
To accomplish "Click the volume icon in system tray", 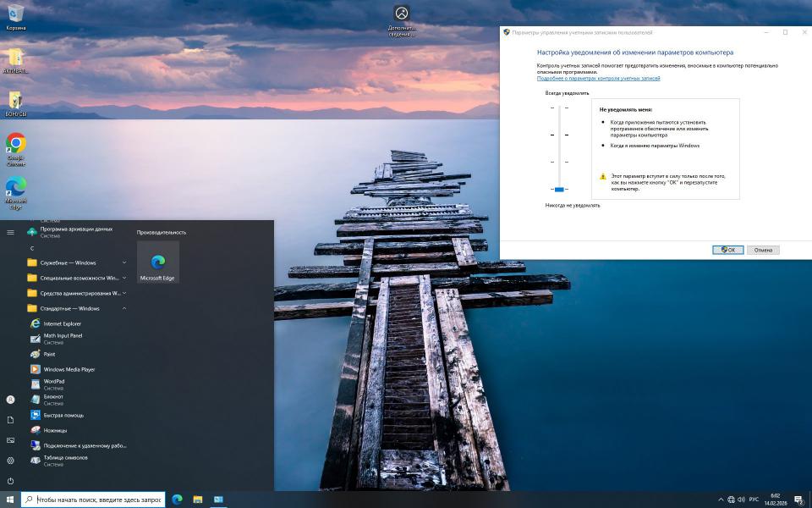I will pyautogui.click(x=742, y=500).
